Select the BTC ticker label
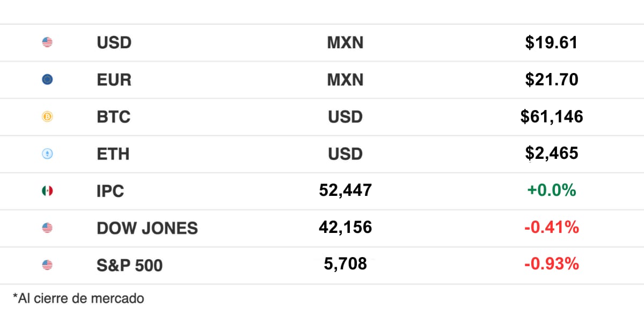This screenshot has height=322, width=644. pos(113,117)
